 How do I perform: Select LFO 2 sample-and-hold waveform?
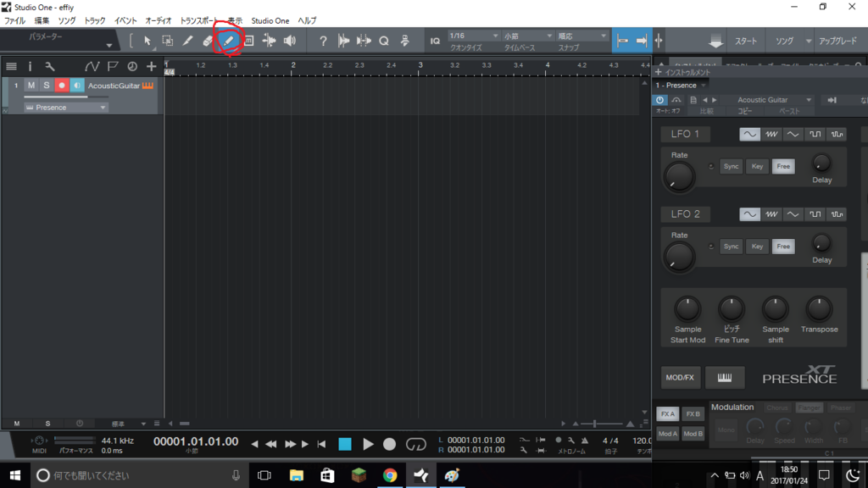837,214
